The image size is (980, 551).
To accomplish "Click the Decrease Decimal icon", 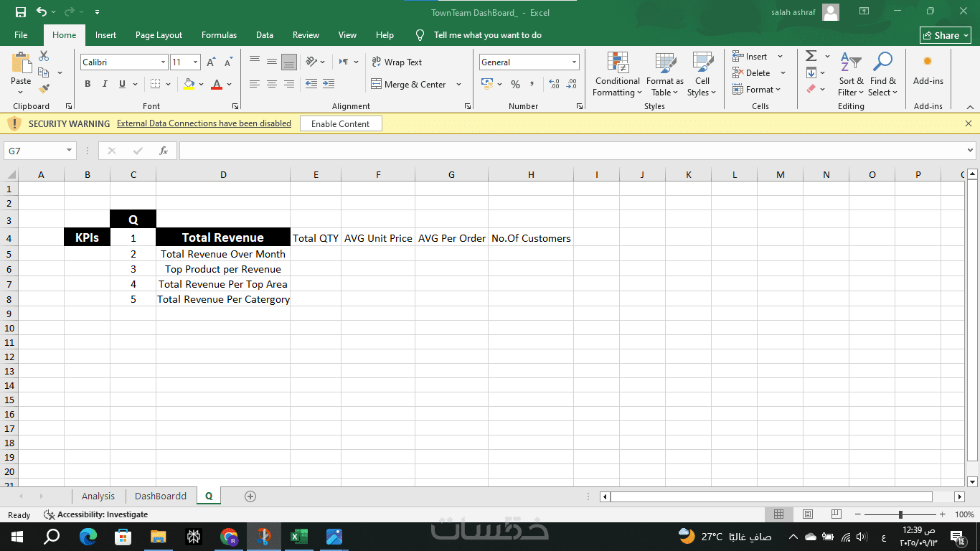I will [572, 84].
